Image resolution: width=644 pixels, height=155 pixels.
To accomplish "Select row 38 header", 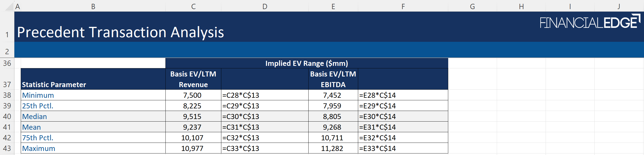I will pyautogui.click(x=7, y=95).
